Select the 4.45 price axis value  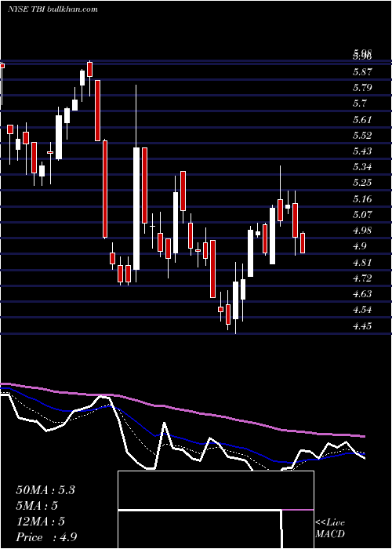[x=362, y=326]
